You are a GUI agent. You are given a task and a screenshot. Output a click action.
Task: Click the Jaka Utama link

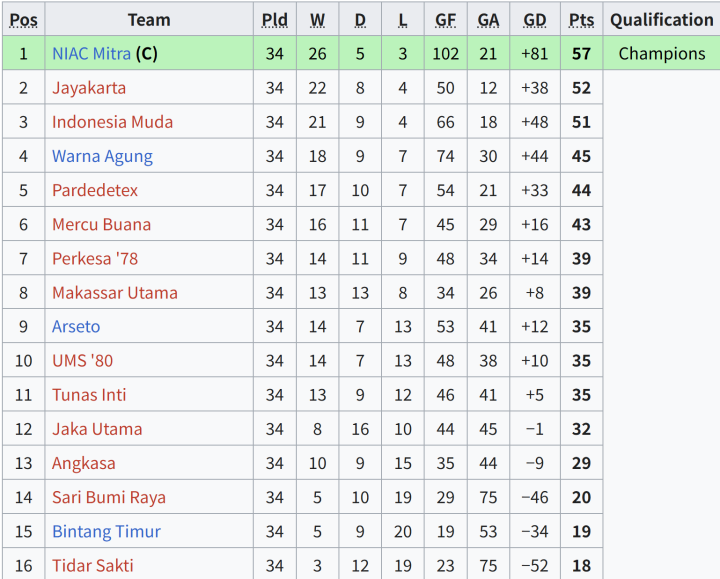pyautogui.click(x=97, y=429)
